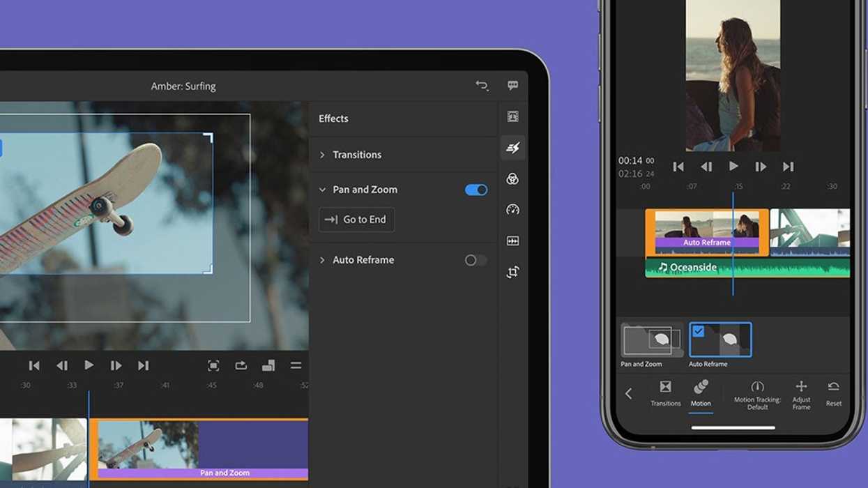
Task: Play the tablet preview
Action: tap(89, 365)
